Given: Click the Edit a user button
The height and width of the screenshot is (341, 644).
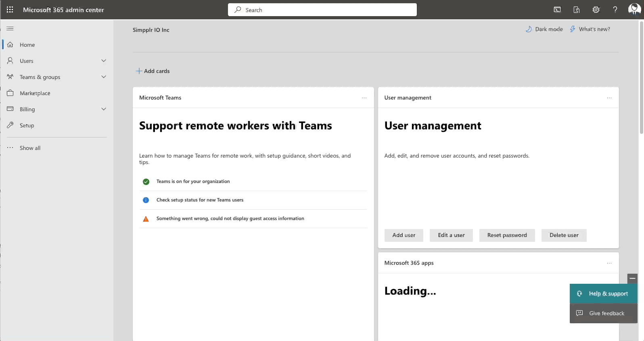Looking at the screenshot, I should click(x=451, y=235).
